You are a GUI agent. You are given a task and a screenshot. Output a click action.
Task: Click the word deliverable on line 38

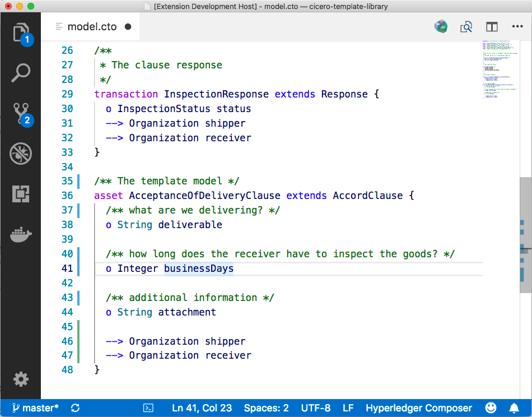click(190, 225)
